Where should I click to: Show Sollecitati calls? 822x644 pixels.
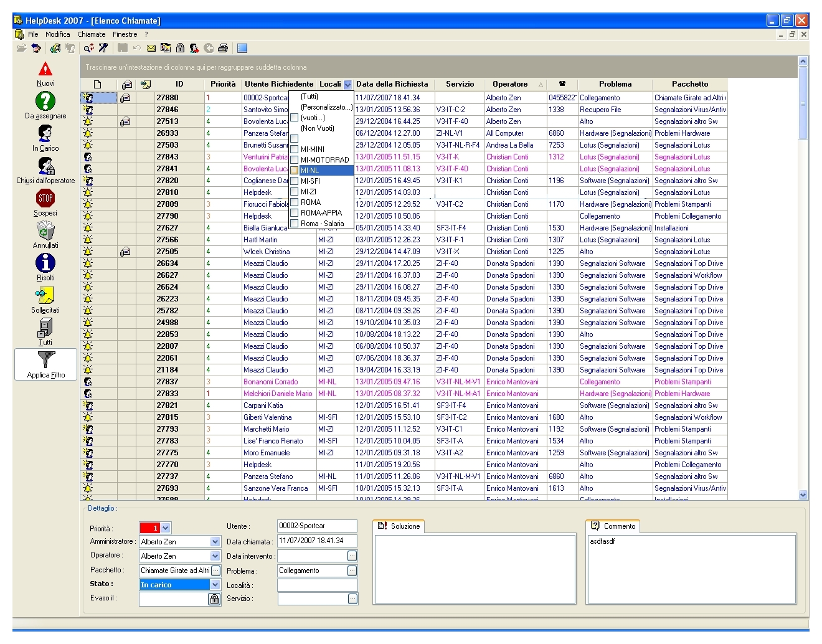click(45, 300)
